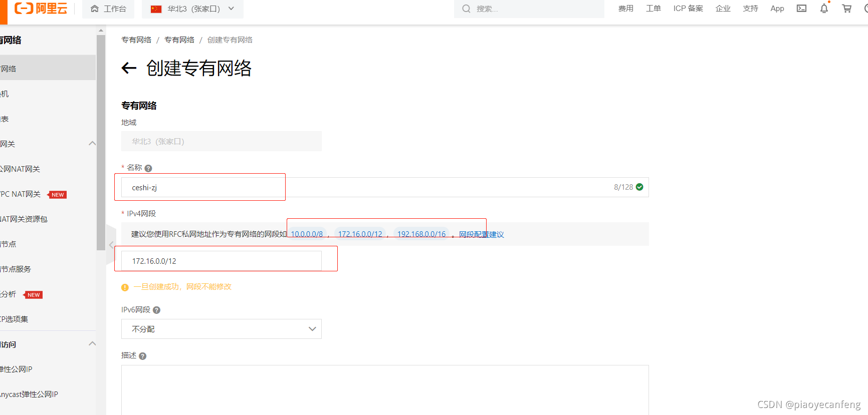Choose the 10.0.0.0/8 suggested CIDR
The width and height of the screenshot is (868, 415).
[307, 234]
